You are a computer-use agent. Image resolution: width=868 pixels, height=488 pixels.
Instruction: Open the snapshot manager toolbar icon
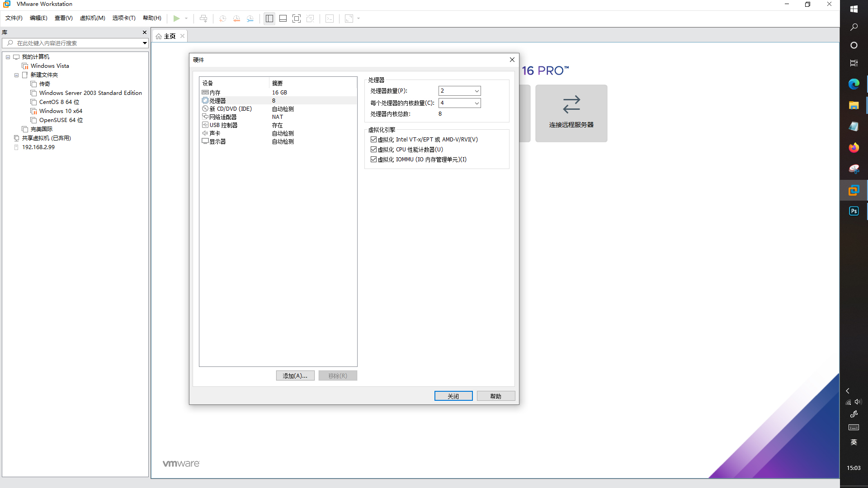click(x=250, y=19)
